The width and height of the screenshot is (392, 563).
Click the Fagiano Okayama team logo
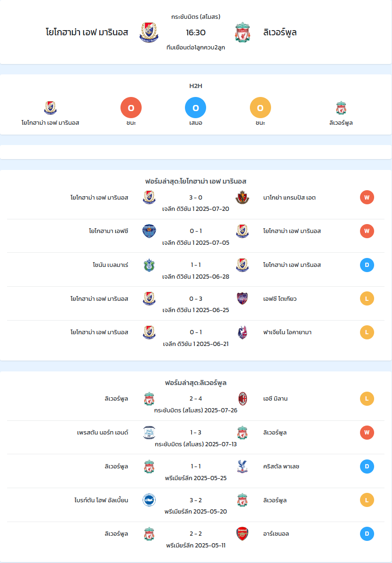(242, 332)
